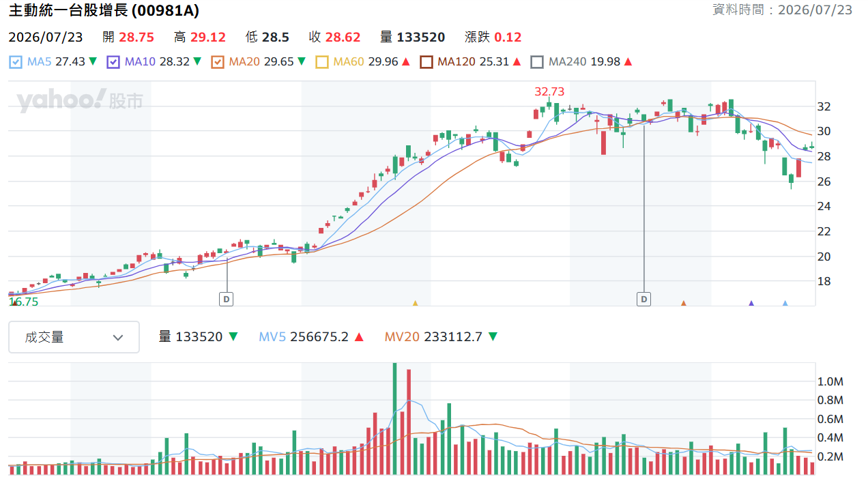
Task: Click the peak price label 32.73
Action: (x=549, y=91)
